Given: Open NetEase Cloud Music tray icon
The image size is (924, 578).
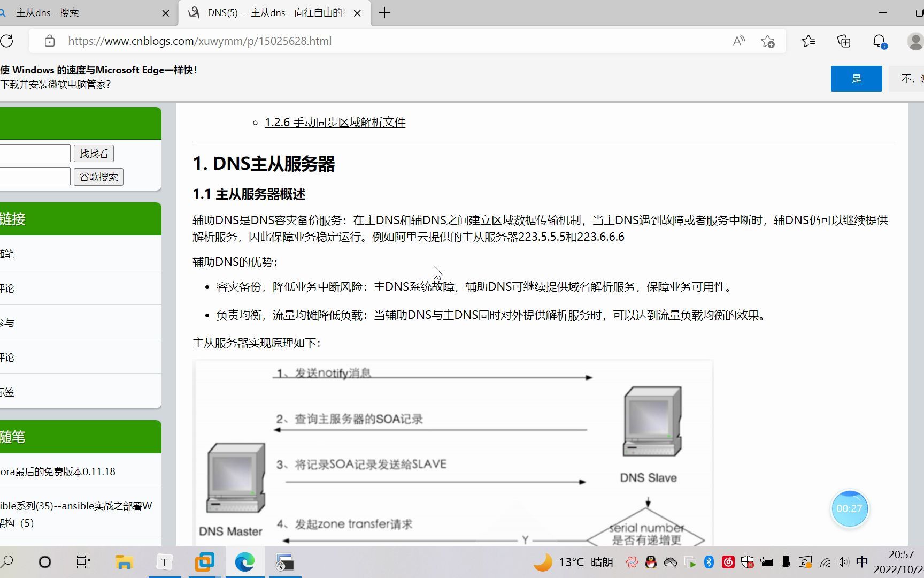Looking at the screenshot, I should (x=728, y=562).
